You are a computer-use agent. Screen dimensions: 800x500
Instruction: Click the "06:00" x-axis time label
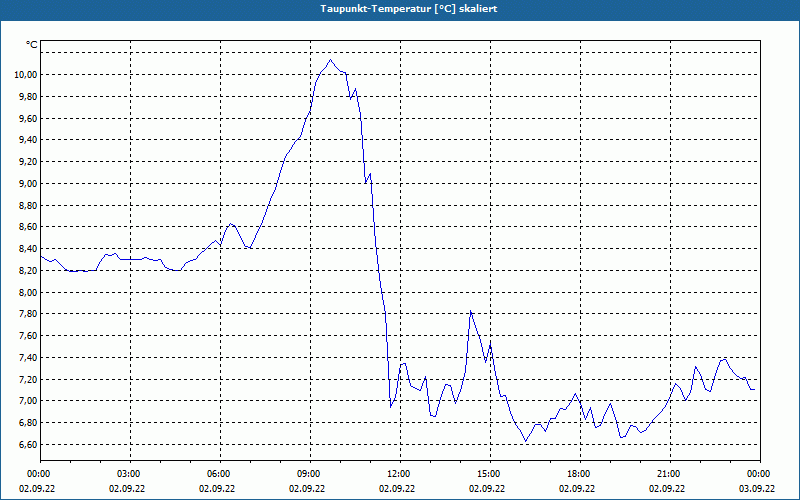pos(220,474)
